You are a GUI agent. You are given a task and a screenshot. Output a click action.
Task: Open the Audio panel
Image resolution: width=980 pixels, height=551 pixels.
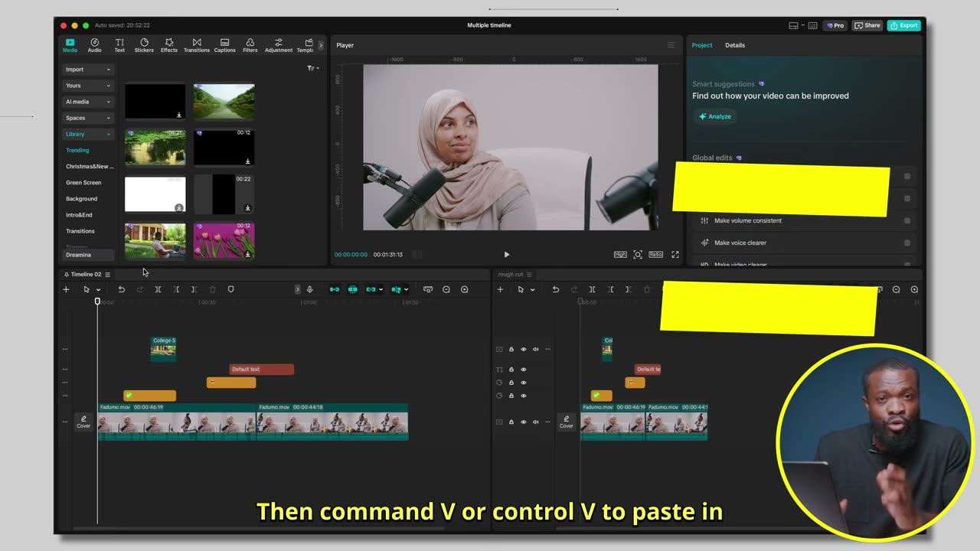(x=94, y=45)
